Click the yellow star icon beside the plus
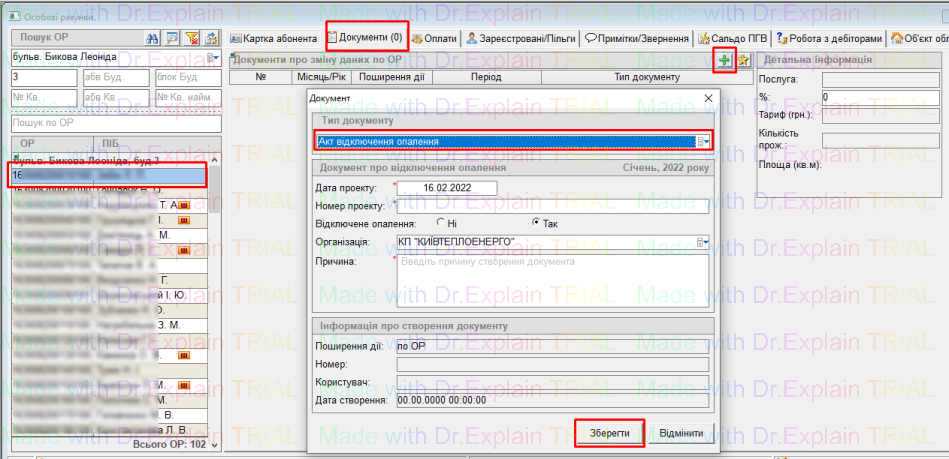Viewport: 949px width, 459px height. pos(743,61)
